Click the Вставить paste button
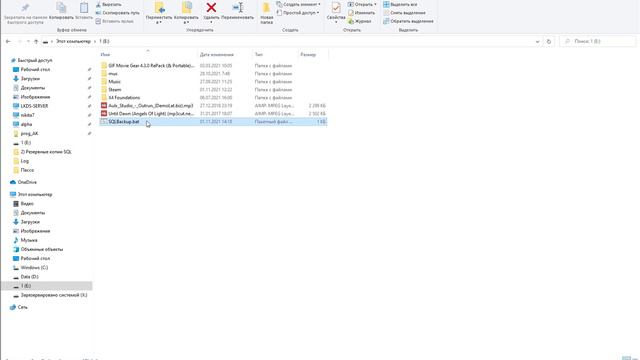Screen dimensions: 640x360 (x=84, y=11)
